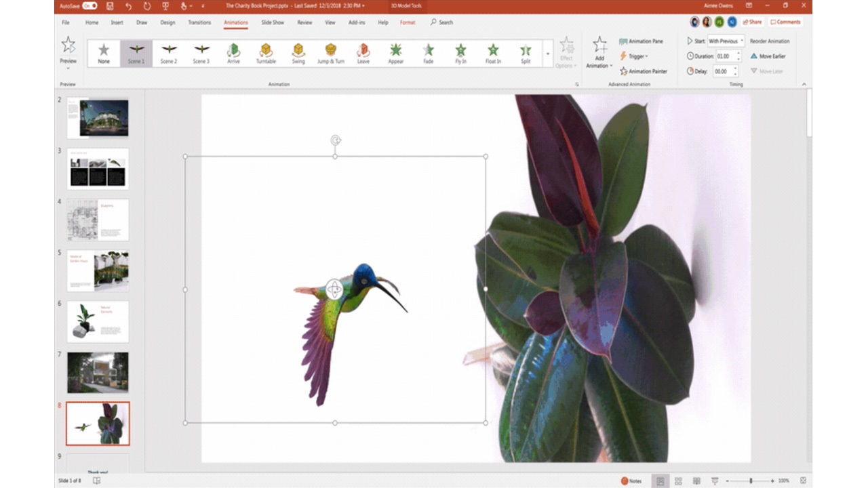Apply the Turntable 3D animation

pyautogui.click(x=266, y=53)
